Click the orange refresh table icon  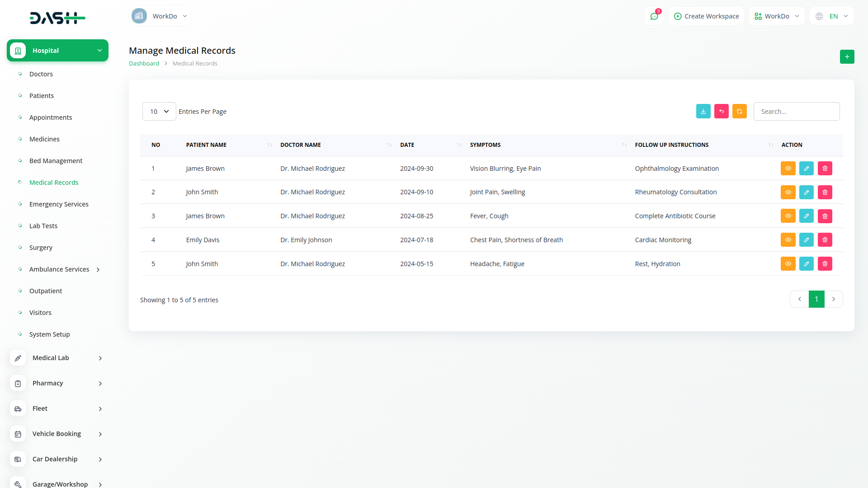click(x=739, y=112)
